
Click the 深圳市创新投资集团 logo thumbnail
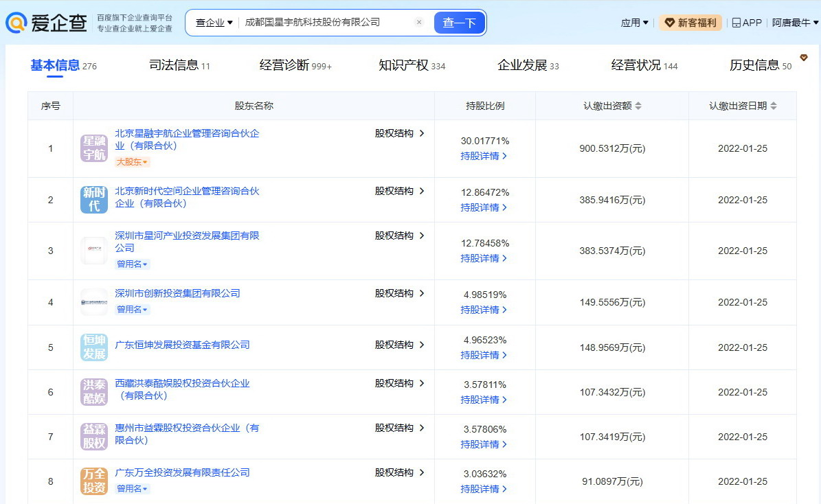coord(94,302)
